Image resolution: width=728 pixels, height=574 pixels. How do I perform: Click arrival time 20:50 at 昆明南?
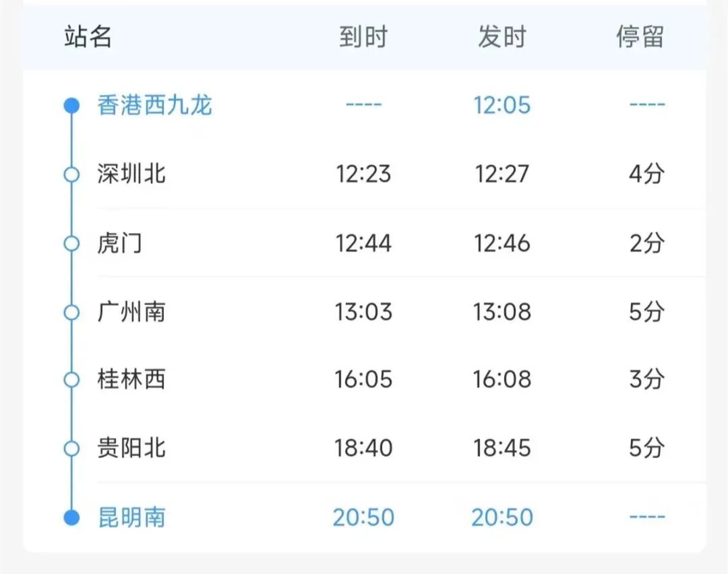[x=363, y=517]
